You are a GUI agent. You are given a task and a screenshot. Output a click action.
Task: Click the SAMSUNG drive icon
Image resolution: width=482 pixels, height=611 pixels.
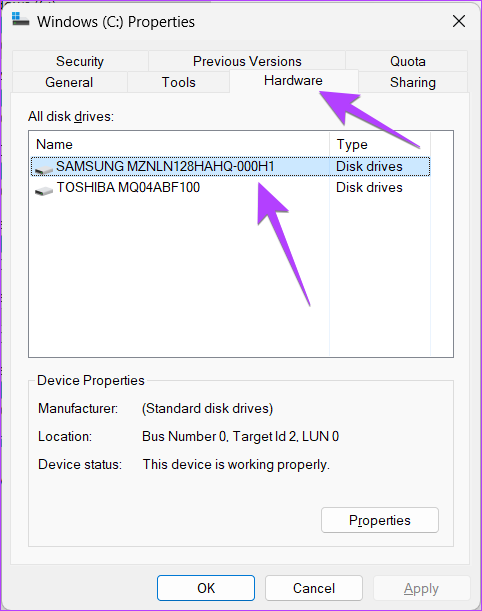44,170
